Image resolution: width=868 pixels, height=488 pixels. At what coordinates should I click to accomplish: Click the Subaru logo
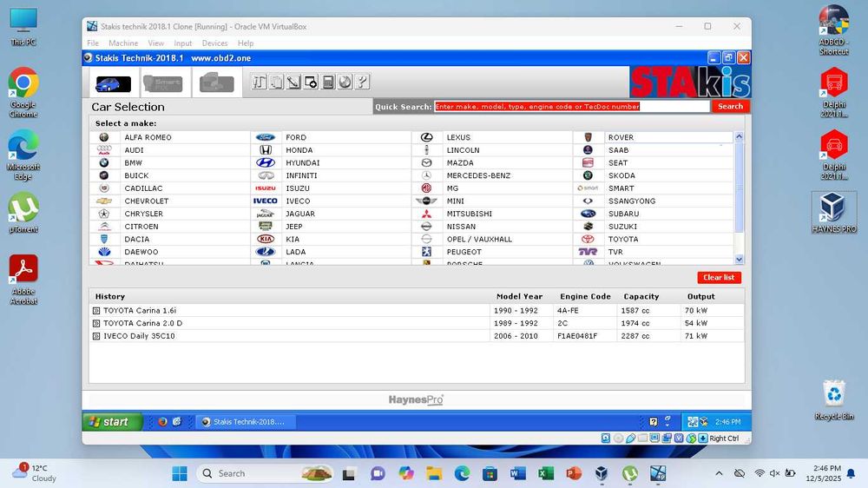point(588,214)
